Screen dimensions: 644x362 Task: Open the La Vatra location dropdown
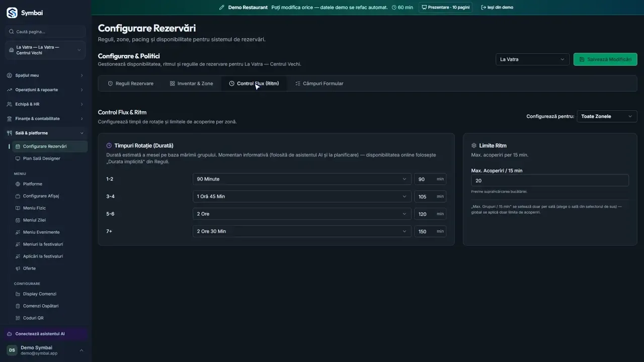[x=532, y=59]
